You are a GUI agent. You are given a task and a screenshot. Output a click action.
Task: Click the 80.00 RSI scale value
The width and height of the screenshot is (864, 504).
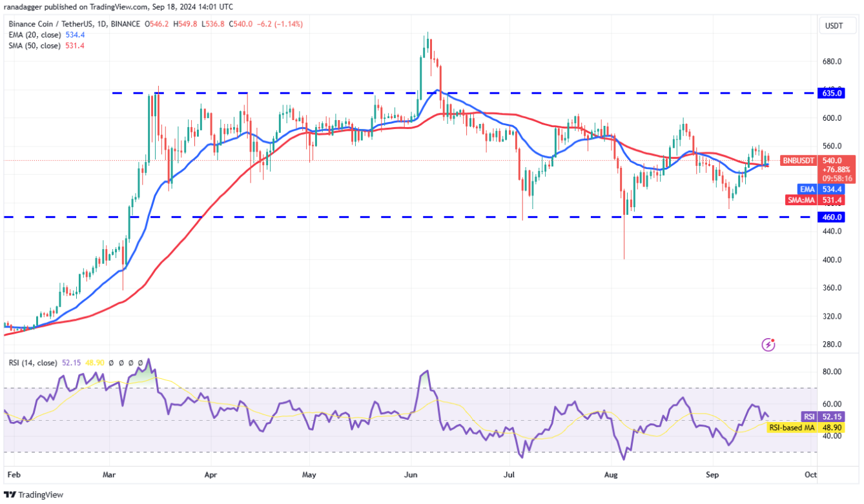832,372
